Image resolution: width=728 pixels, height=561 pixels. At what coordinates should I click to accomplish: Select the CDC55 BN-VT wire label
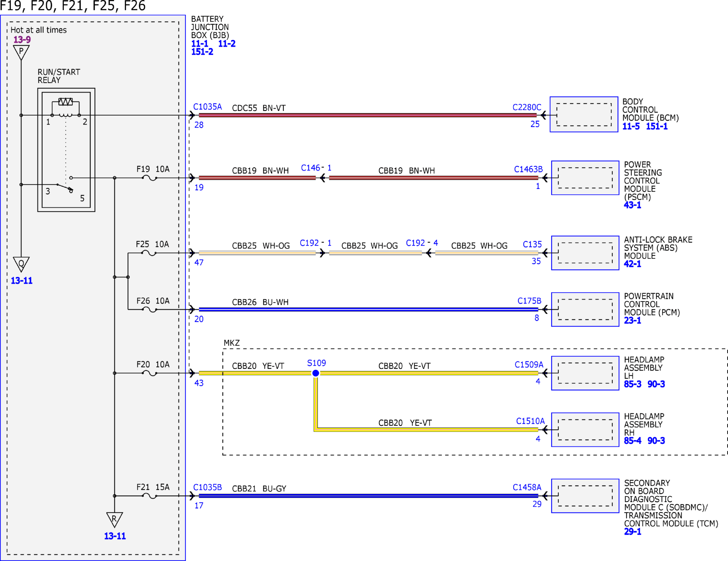pyautogui.click(x=259, y=108)
